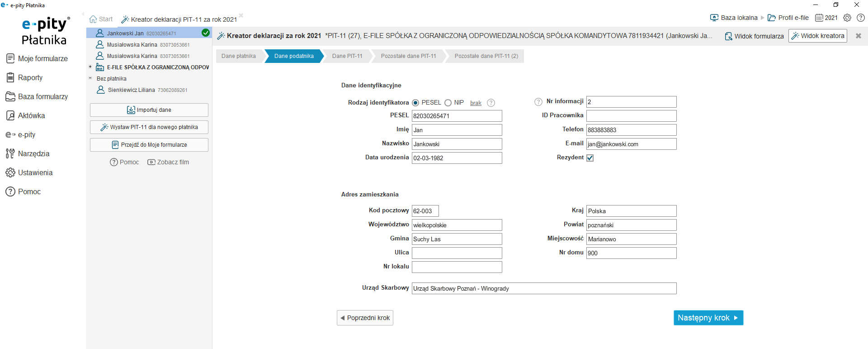Click the Nazwisko input field
Screen dimensions: 868x349
click(457, 144)
